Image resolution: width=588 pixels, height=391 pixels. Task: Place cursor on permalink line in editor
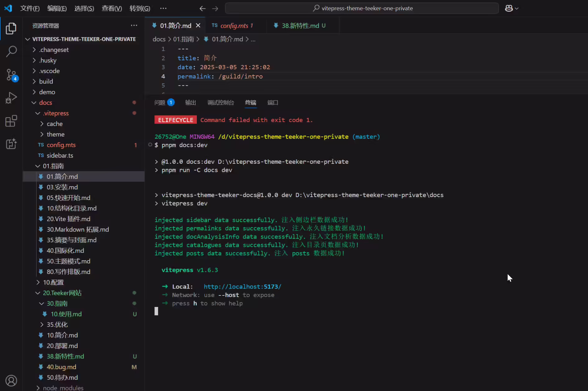coord(220,76)
